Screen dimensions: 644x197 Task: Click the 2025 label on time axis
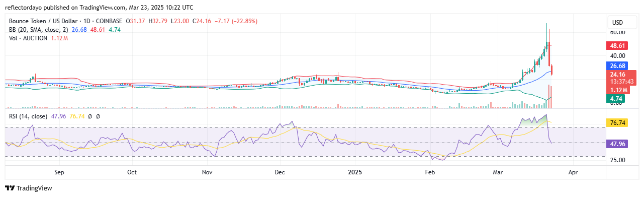pyautogui.click(x=355, y=172)
